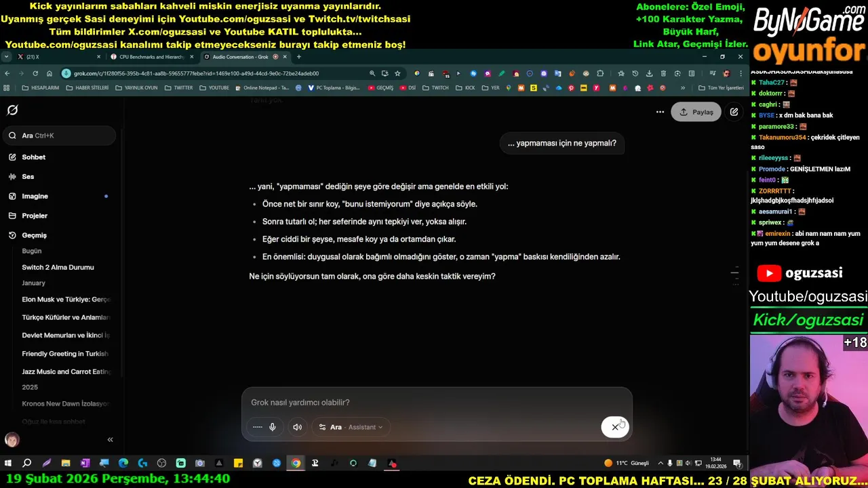Click the Grok message input field
The width and height of the screenshot is (868, 488).
437,403
